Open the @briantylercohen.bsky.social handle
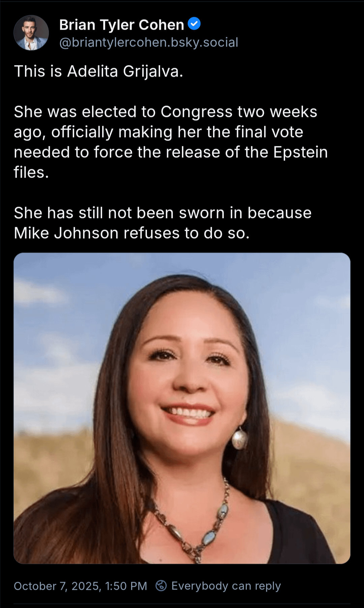 coord(149,42)
